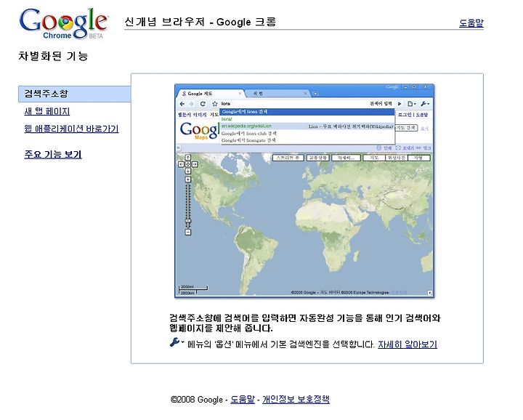Click the 도움말 link at top right
The image size is (523, 420).
click(x=471, y=23)
